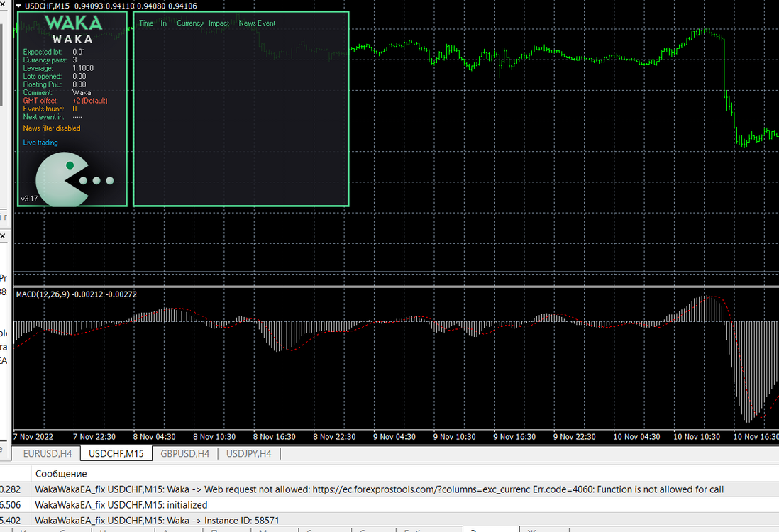Click the '8 Nov 16:30' time axis label
Screen dimensions: 779x532
(x=275, y=437)
